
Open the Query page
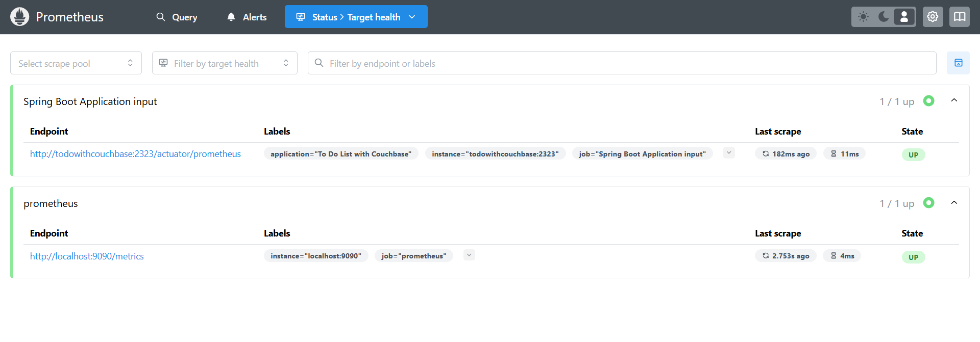(x=177, y=17)
